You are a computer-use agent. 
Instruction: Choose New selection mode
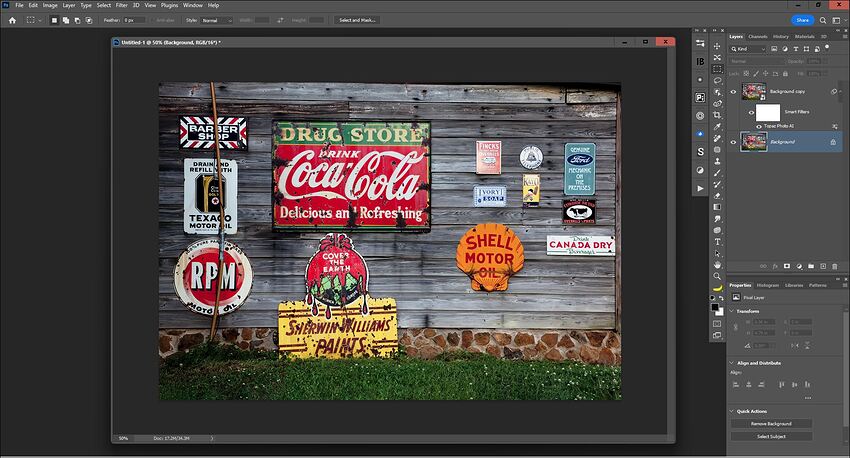pyautogui.click(x=54, y=20)
